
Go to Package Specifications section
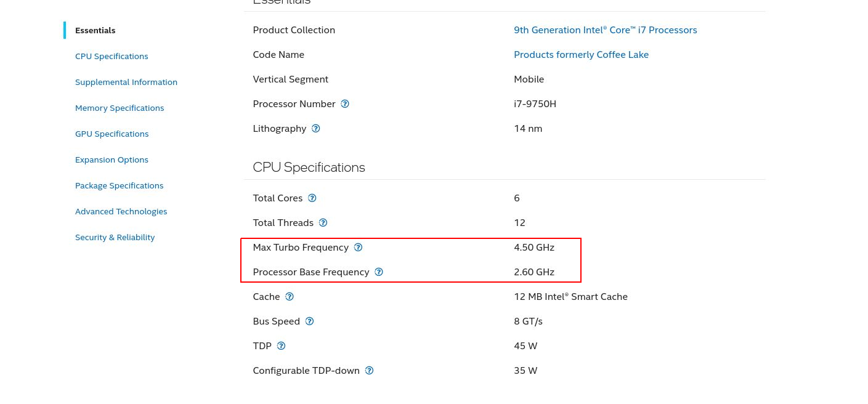tap(120, 185)
